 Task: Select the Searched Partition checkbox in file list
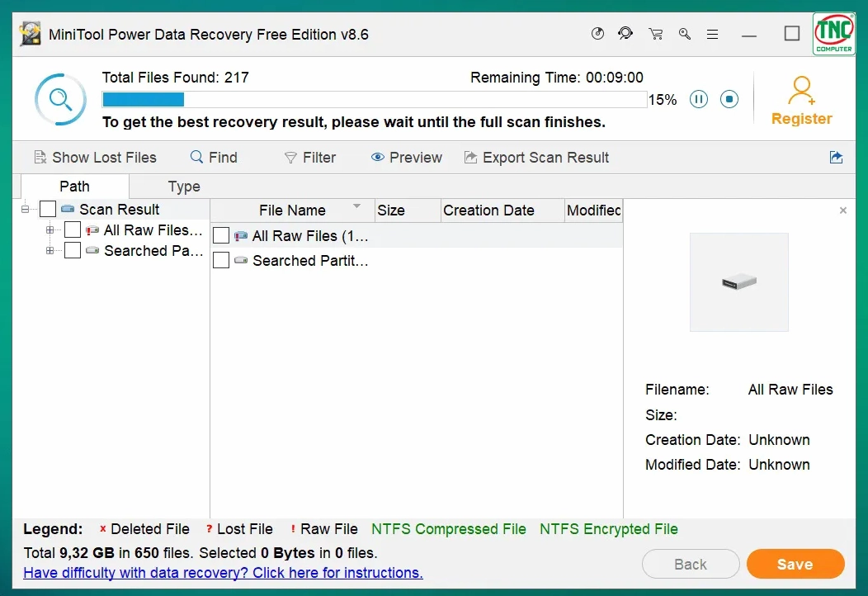click(x=221, y=261)
